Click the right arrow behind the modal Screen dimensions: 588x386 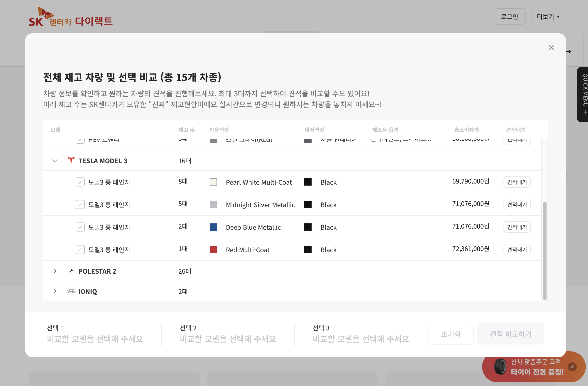pyautogui.click(x=569, y=52)
